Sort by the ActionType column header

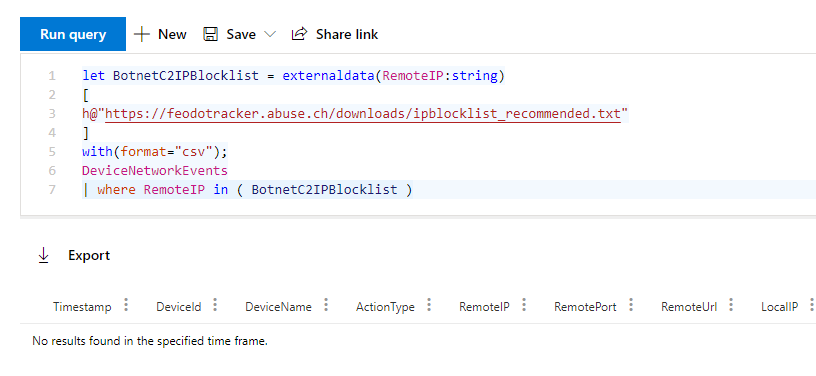385,307
